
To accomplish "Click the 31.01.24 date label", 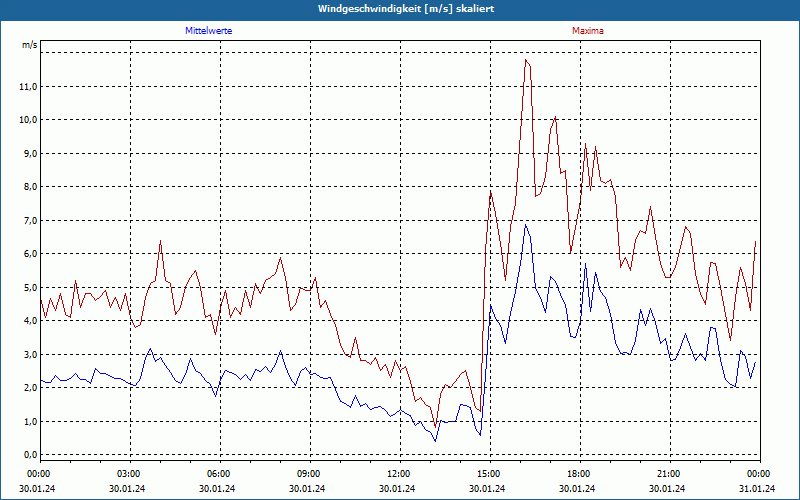I will [x=757, y=488].
